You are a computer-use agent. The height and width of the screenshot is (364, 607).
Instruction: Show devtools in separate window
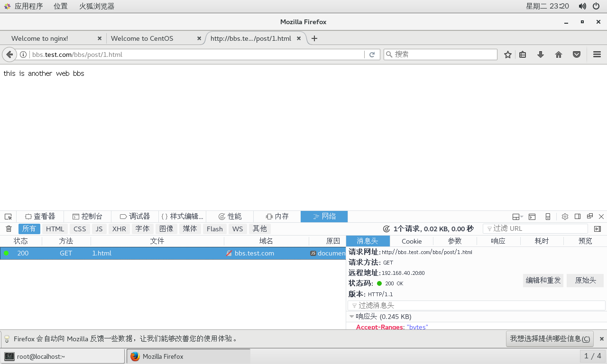(x=590, y=217)
